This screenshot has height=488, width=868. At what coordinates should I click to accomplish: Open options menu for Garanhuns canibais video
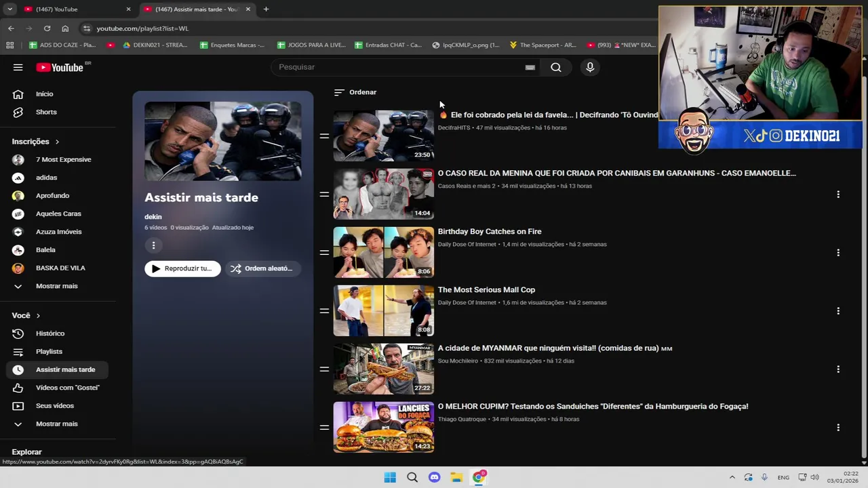pyautogui.click(x=838, y=195)
